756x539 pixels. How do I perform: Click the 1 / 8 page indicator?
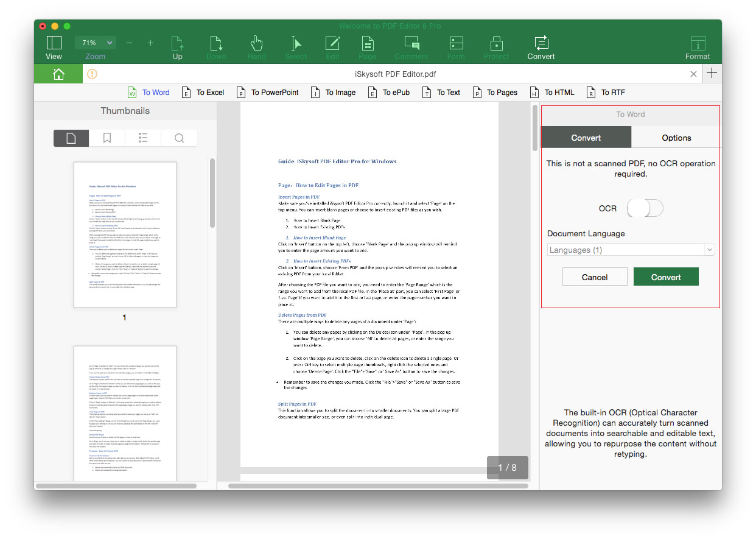click(507, 468)
